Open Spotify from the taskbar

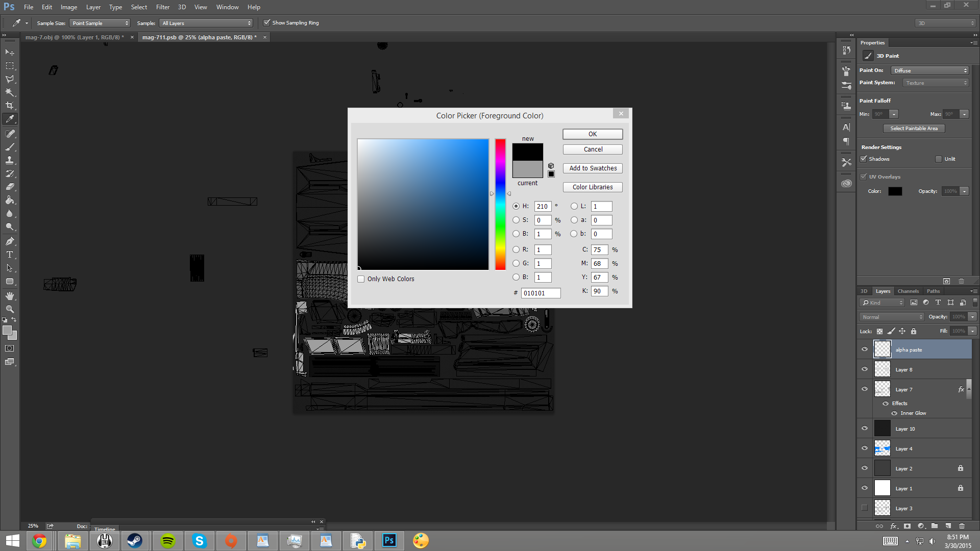pyautogui.click(x=167, y=540)
